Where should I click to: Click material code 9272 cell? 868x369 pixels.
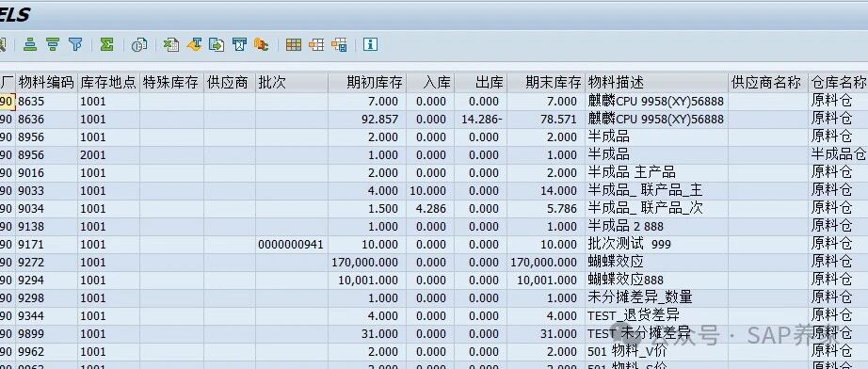[46, 263]
